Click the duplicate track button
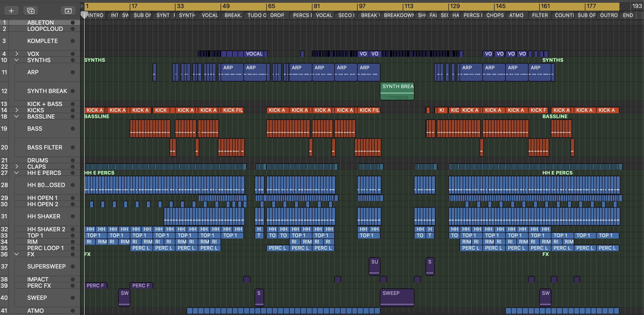The height and width of the screenshot is (315, 644). pyautogui.click(x=31, y=11)
